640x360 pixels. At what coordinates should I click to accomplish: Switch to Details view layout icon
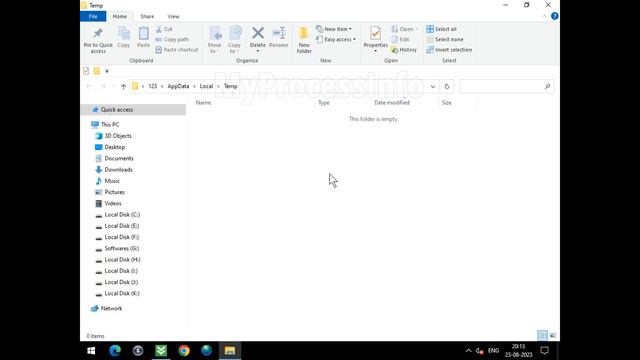[x=542, y=336]
